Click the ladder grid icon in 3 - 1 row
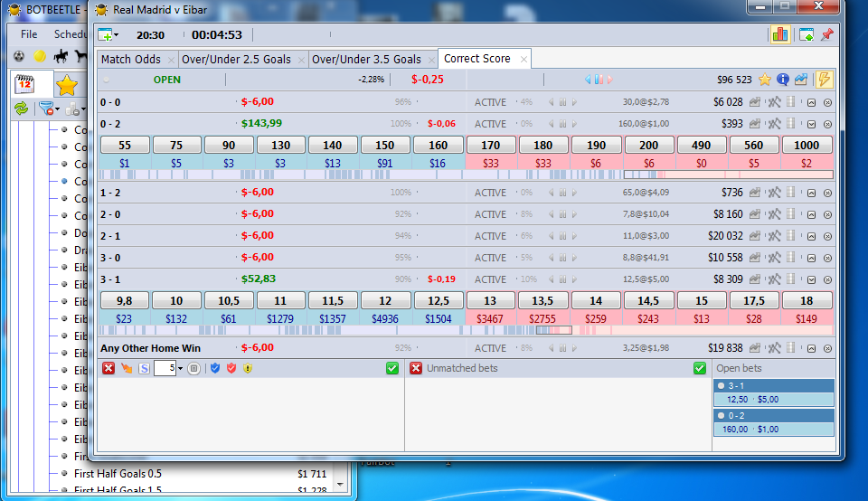 tap(790, 279)
